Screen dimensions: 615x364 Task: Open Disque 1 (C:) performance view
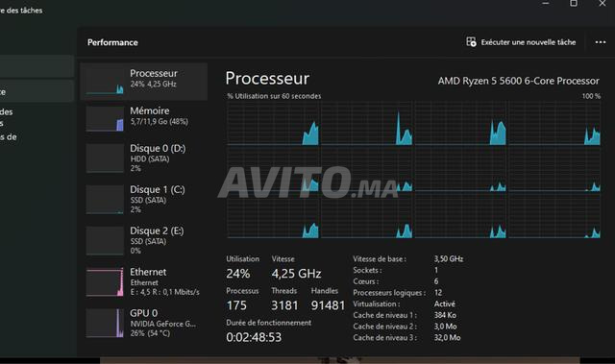(x=144, y=199)
